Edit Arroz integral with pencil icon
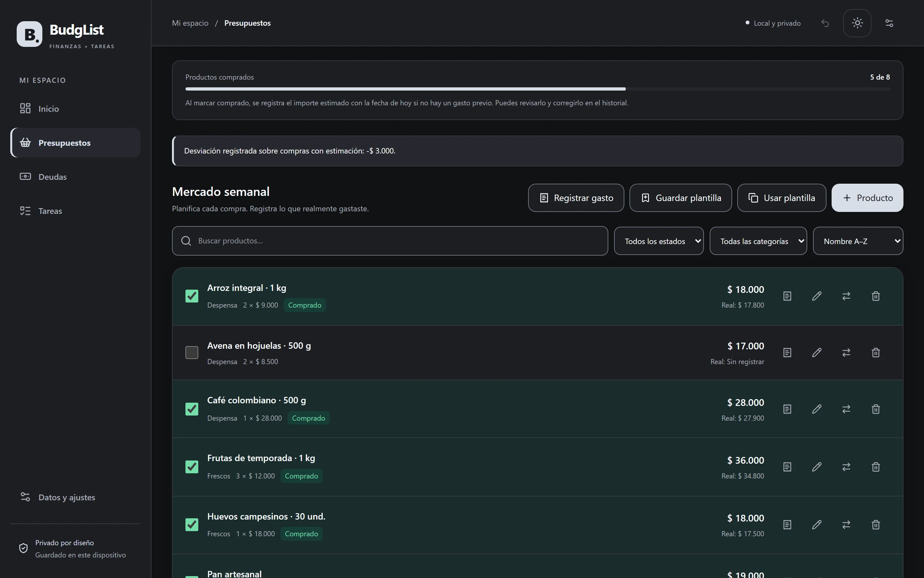The width and height of the screenshot is (924, 578). pos(817,296)
